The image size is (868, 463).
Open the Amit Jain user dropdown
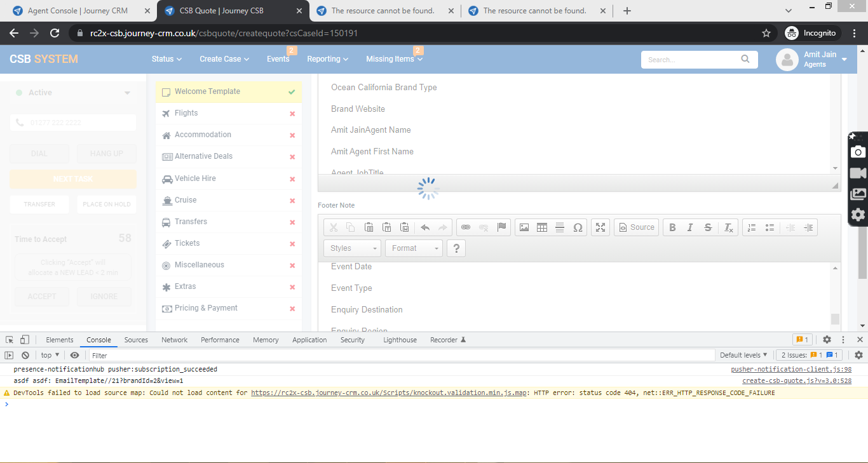tap(844, 59)
